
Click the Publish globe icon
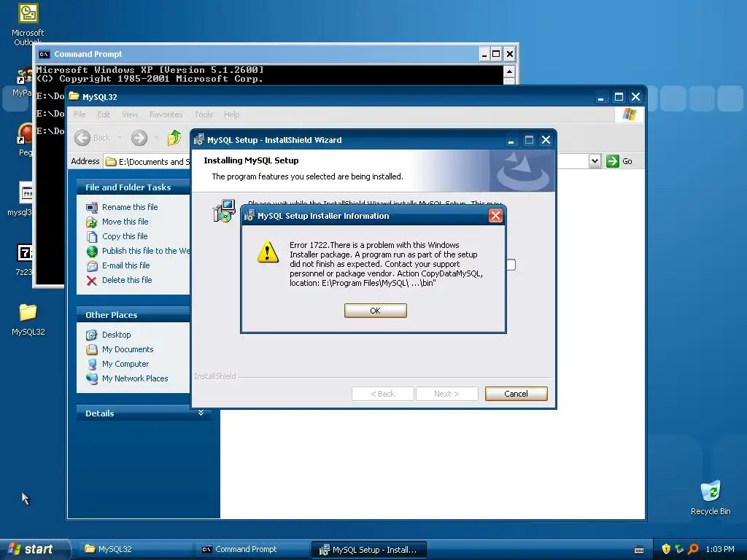(92, 251)
